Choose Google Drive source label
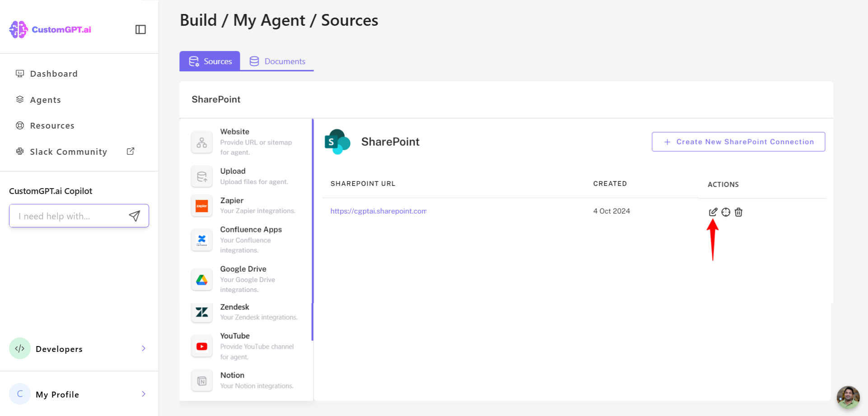The height and width of the screenshot is (416, 868). (x=243, y=269)
